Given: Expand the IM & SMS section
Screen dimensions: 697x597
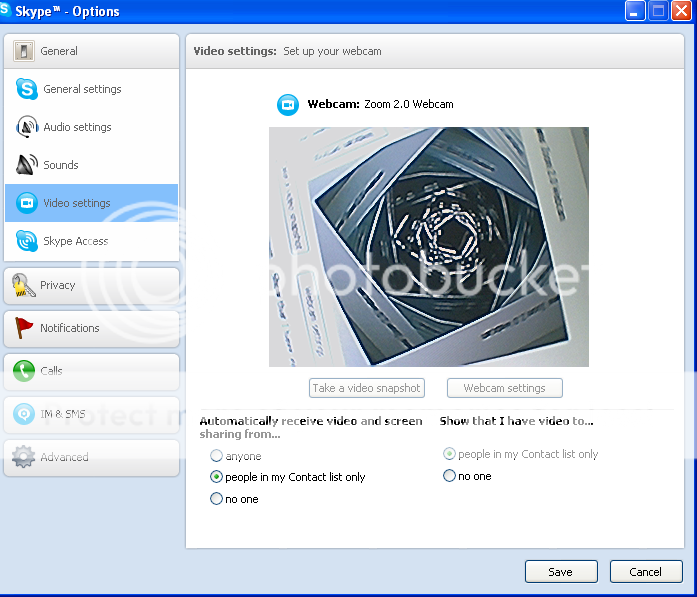Looking at the screenshot, I should [91, 414].
